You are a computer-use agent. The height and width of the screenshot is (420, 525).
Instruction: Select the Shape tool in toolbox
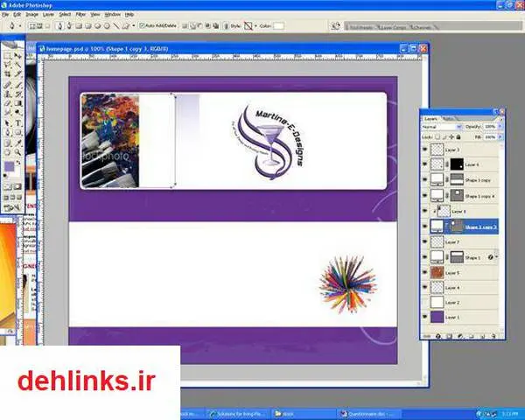(x=17, y=133)
